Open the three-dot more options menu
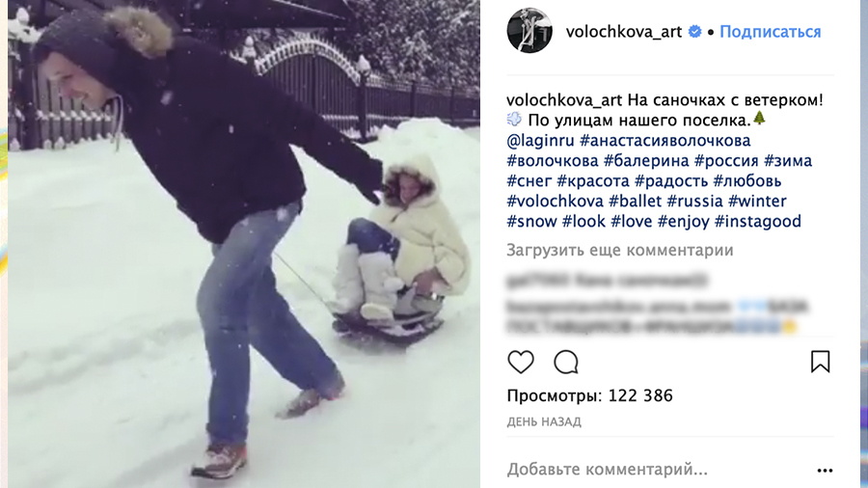Viewport: 868px width, 488px height. coord(825,471)
